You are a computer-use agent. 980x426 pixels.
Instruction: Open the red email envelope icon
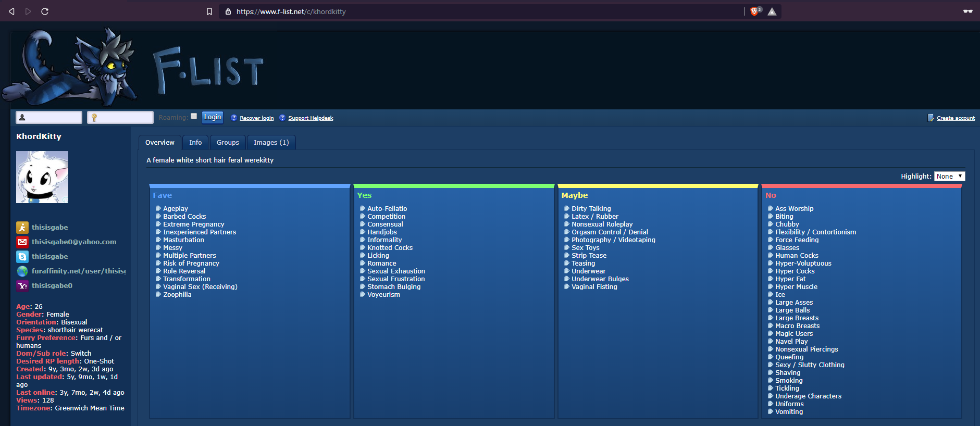point(22,242)
